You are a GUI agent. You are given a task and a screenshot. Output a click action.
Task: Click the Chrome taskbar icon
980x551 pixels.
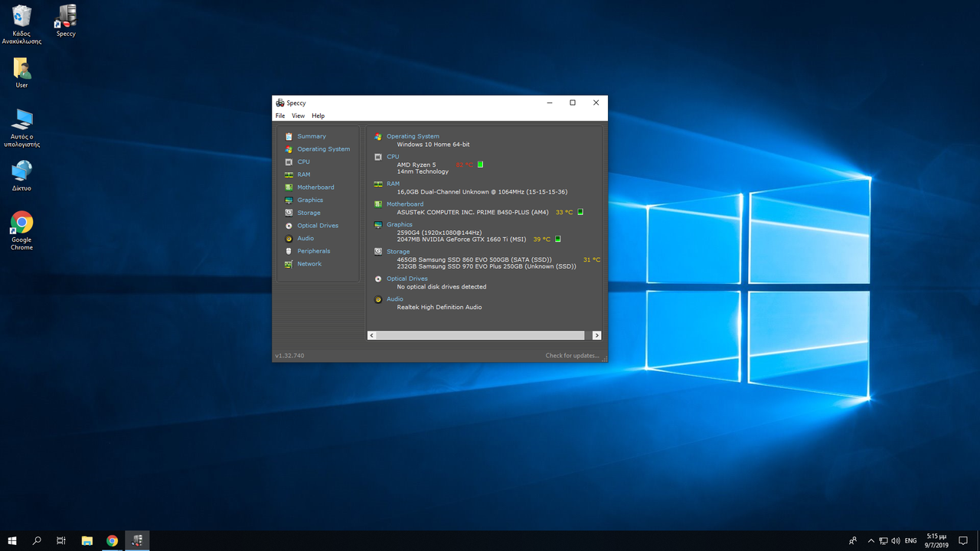coord(112,540)
